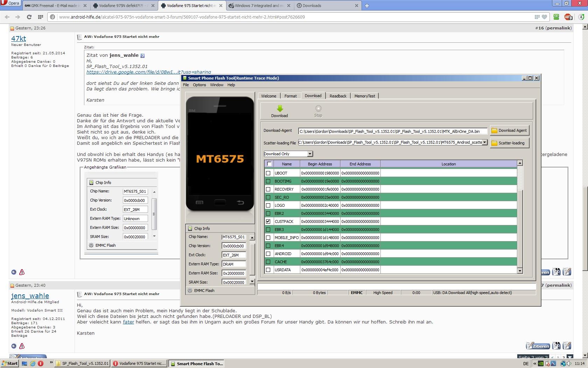Check the ANDROID partition checkbox
This screenshot has width=588, height=368.
pos(268,254)
